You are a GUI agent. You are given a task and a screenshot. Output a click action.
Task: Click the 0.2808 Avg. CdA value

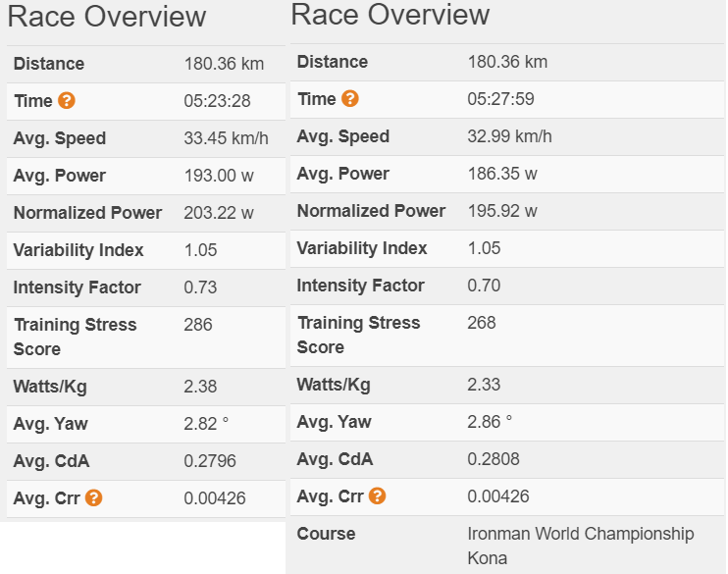tap(494, 459)
